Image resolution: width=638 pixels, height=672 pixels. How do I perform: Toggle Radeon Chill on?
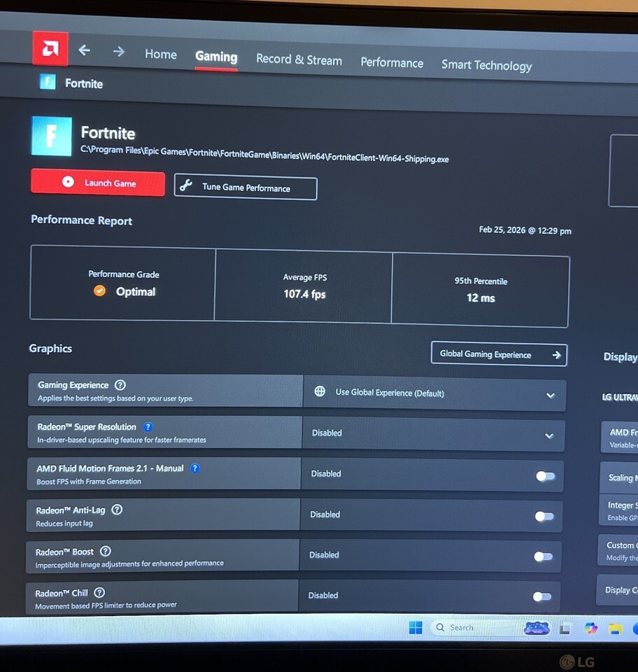tap(541, 597)
